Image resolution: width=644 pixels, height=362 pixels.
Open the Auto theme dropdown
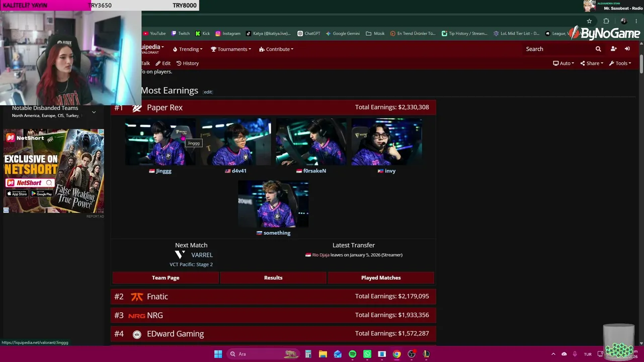563,63
